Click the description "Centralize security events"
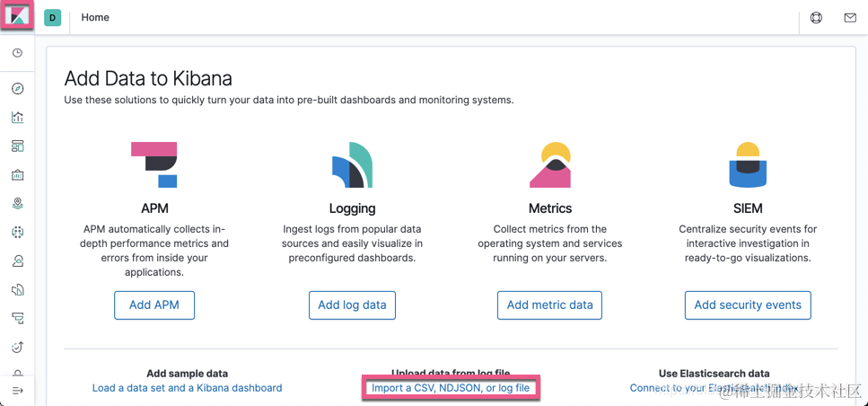Image resolution: width=868 pixels, height=406 pixels. 748,243
